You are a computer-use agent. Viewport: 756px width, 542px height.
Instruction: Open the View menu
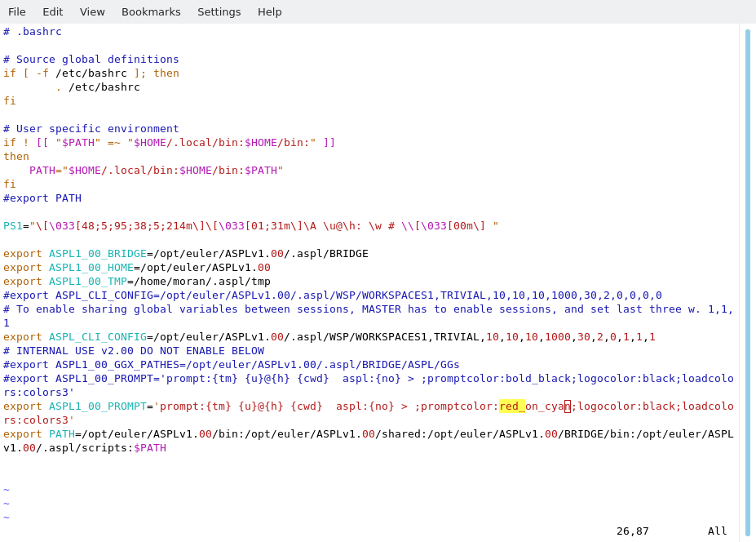pyautogui.click(x=92, y=11)
